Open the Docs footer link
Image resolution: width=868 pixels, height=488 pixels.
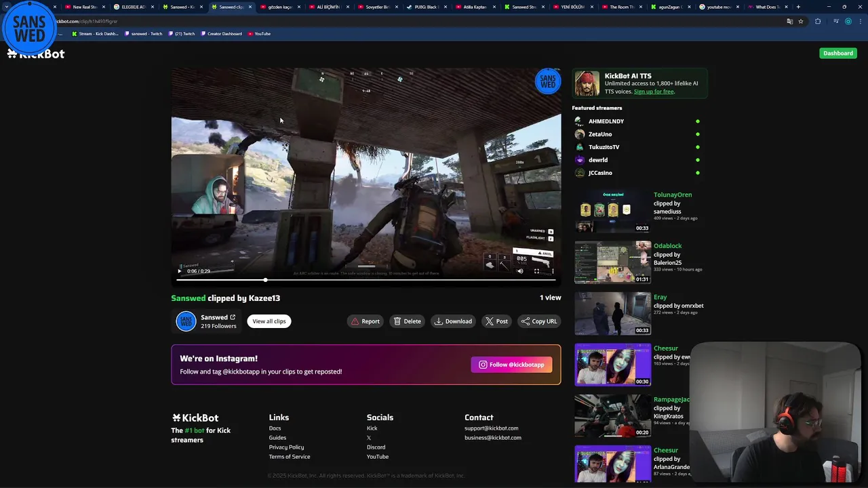coord(275,428)
